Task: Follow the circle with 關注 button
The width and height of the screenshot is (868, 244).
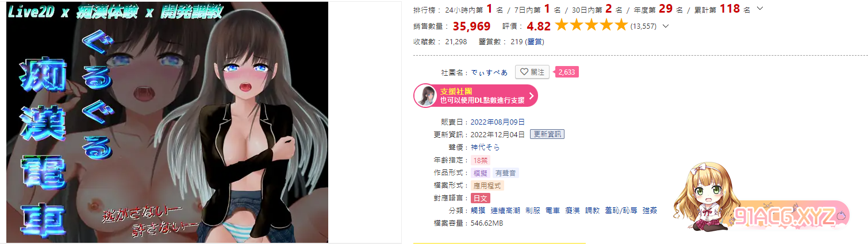Action: point(532,72)
